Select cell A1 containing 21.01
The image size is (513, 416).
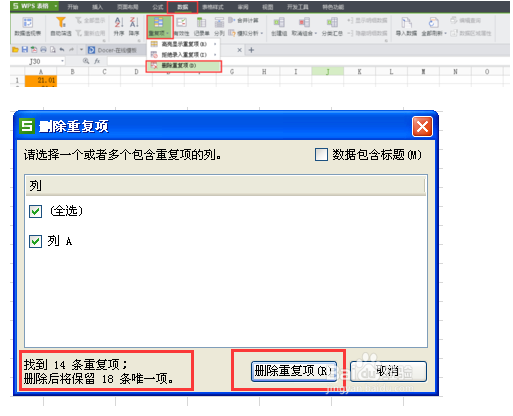[41, 80]
